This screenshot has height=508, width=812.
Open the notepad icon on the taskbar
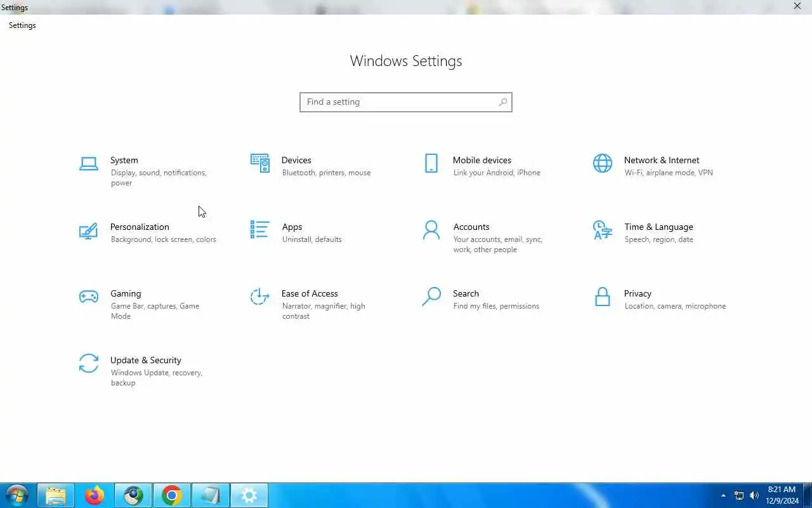click(210, 495)
